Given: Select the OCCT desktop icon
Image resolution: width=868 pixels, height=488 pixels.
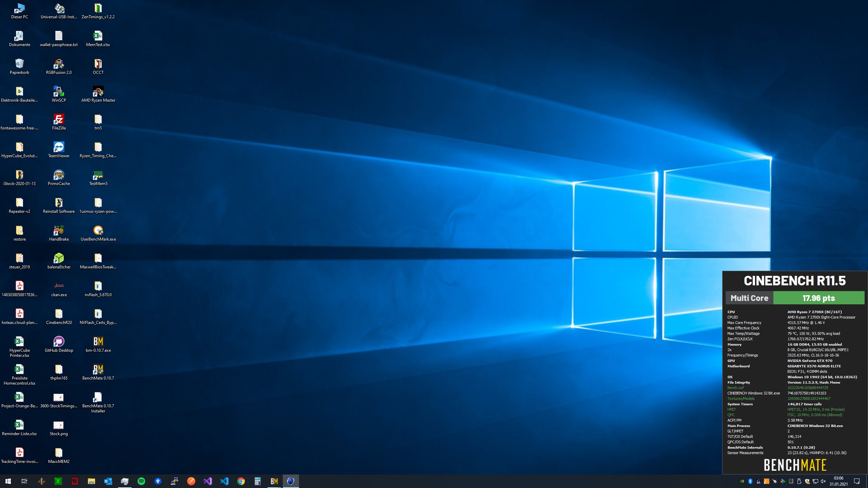Looking at the screenshot, I should 98,66.
